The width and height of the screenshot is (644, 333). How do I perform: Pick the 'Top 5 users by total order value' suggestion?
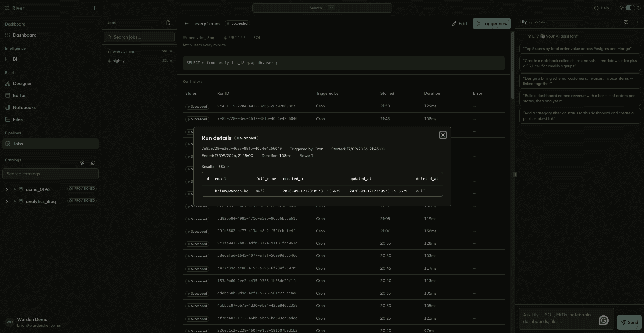tap(580, 49)
